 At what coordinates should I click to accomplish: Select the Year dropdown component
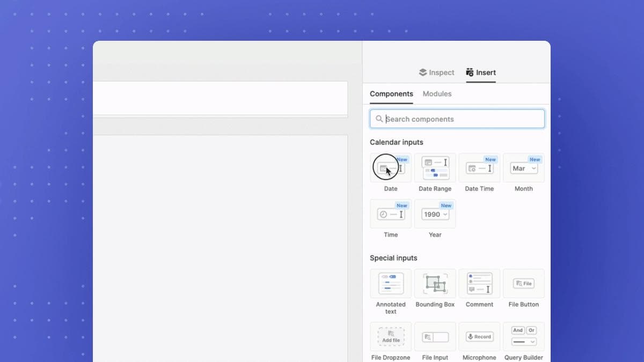pos(435,214)
